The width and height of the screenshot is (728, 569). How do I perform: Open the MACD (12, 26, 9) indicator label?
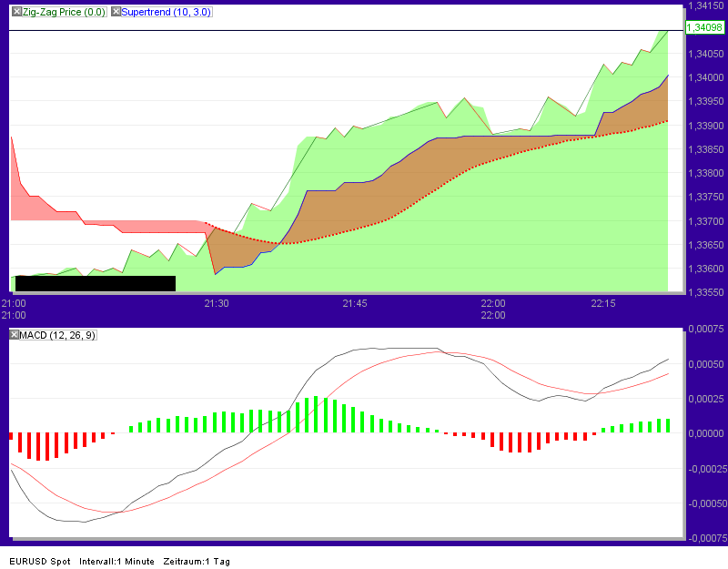pyautogui.click(x=59, y=334)
